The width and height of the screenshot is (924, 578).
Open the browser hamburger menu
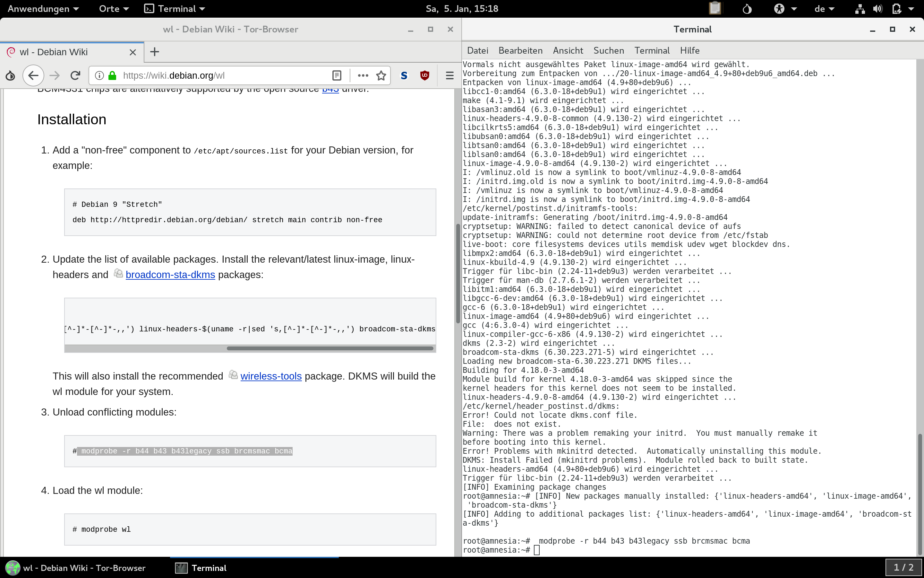[450, 76]
